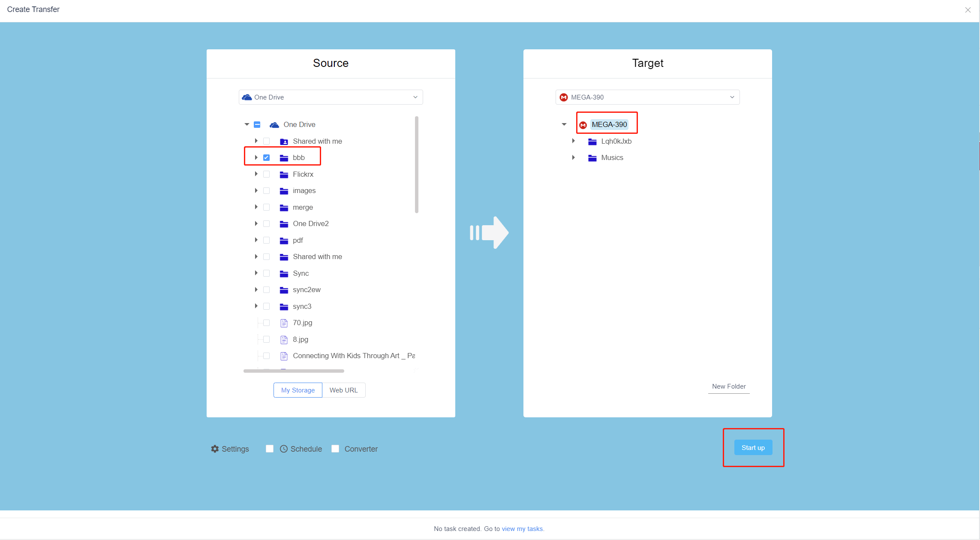The image size is (980, 540).
Task: Click the New Folder link in target
Action: tap(728, 386)
